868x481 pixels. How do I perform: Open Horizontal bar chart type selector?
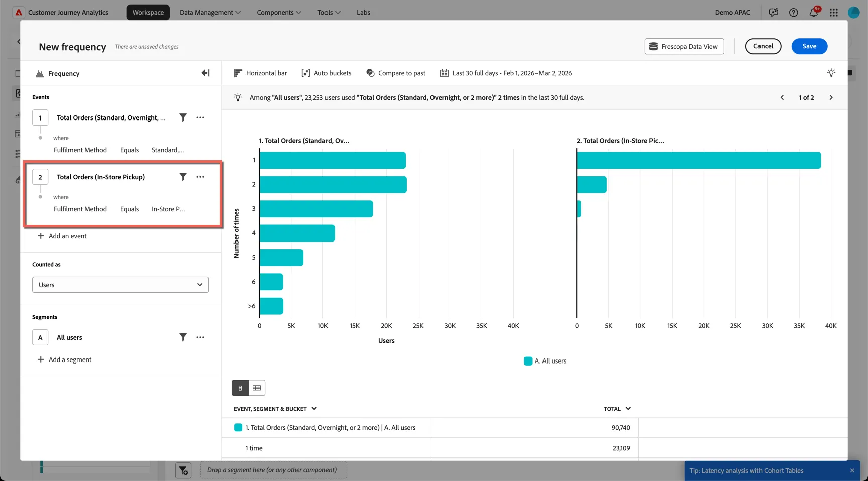[x=260, y=73]
